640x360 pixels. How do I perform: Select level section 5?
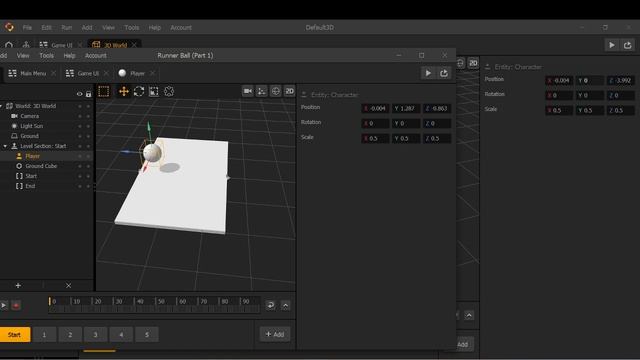coord(147,335)
